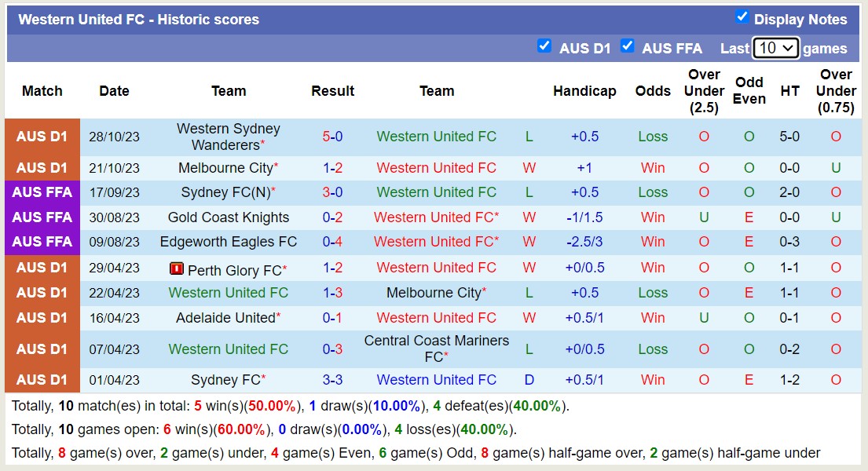The height and width of the screenshot is (471, 868).
Task: Click the AUS FFA label for 17/09/23 match
Action: [x=42, y=192]
